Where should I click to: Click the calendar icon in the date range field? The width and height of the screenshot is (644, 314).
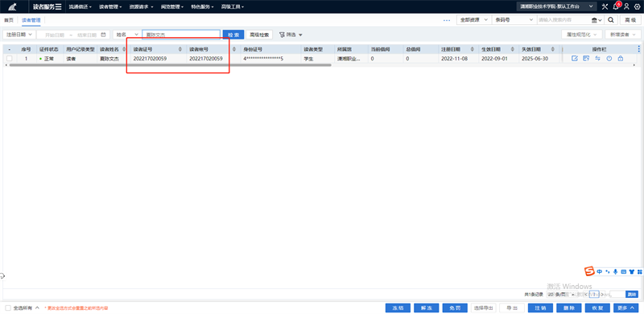pyautogui.click(x=103, y=35)
